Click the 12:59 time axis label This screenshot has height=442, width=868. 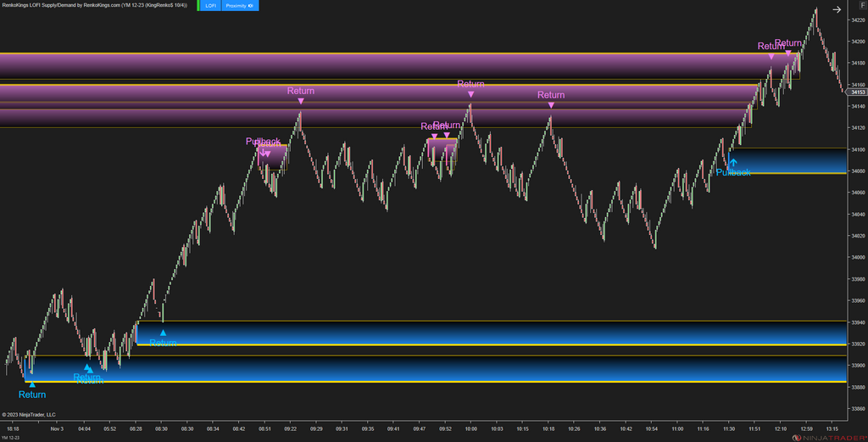coord(807,428)
